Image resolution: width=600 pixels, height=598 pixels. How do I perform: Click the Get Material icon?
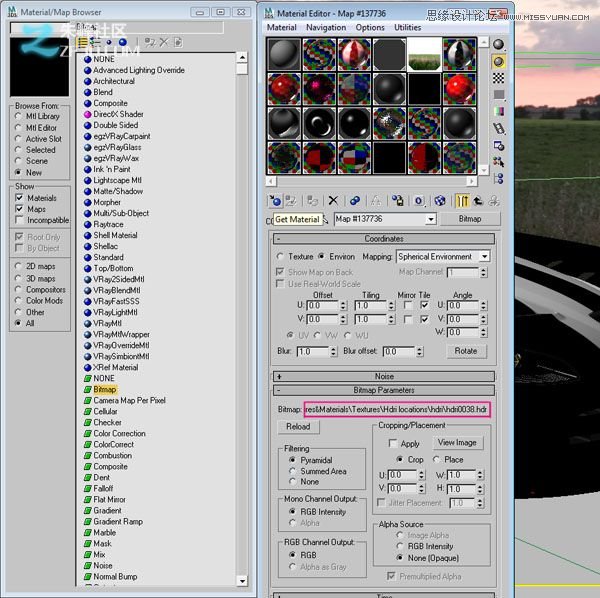point(275,201)
